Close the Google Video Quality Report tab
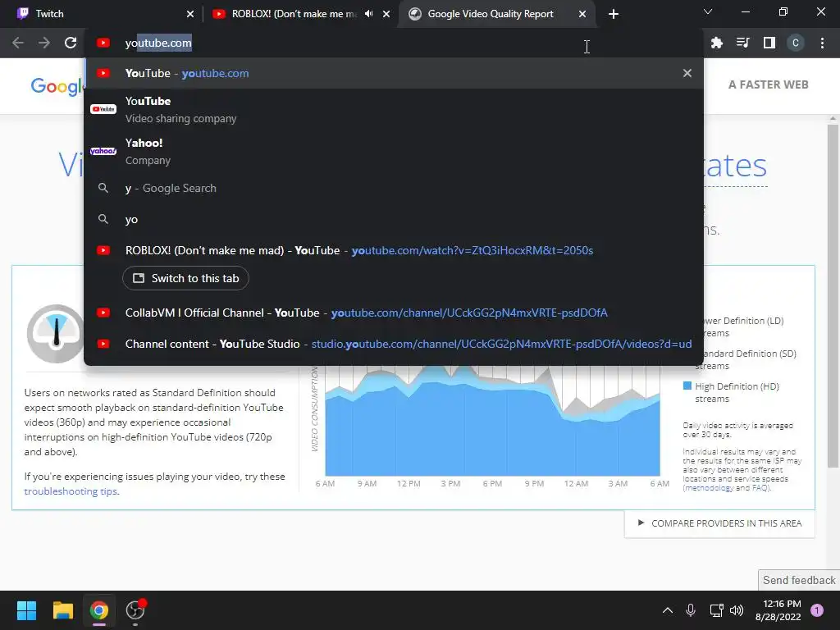840x630 pixels. 582,14
